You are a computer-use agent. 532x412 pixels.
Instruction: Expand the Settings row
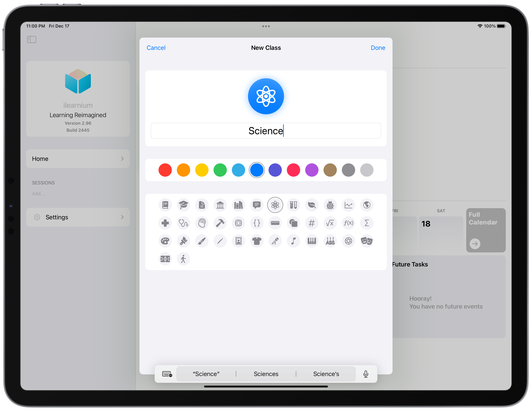click(x=78, y=217)
